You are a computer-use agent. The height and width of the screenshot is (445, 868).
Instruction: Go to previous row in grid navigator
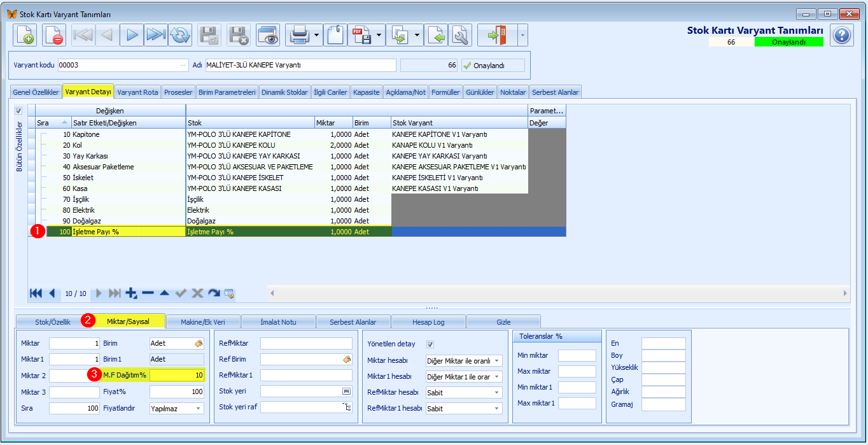click(52, 293)
